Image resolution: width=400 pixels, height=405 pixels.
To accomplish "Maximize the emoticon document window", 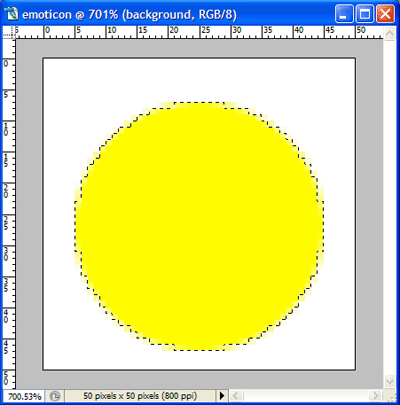I will click(365, 14).
